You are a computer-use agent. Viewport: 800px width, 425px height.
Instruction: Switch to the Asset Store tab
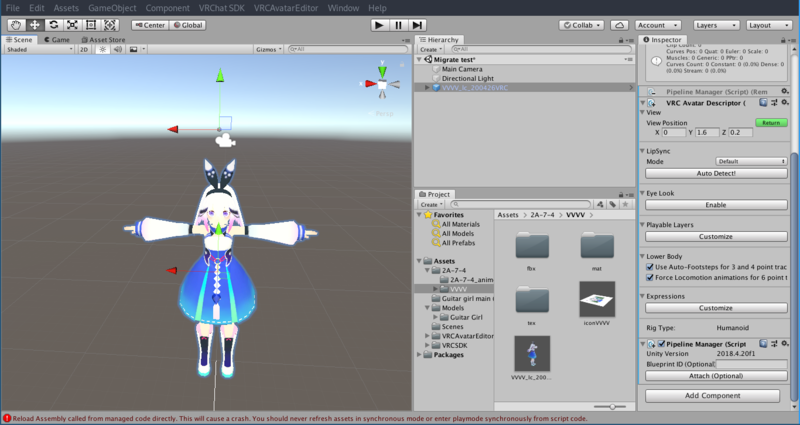click(x=103, y=39)
